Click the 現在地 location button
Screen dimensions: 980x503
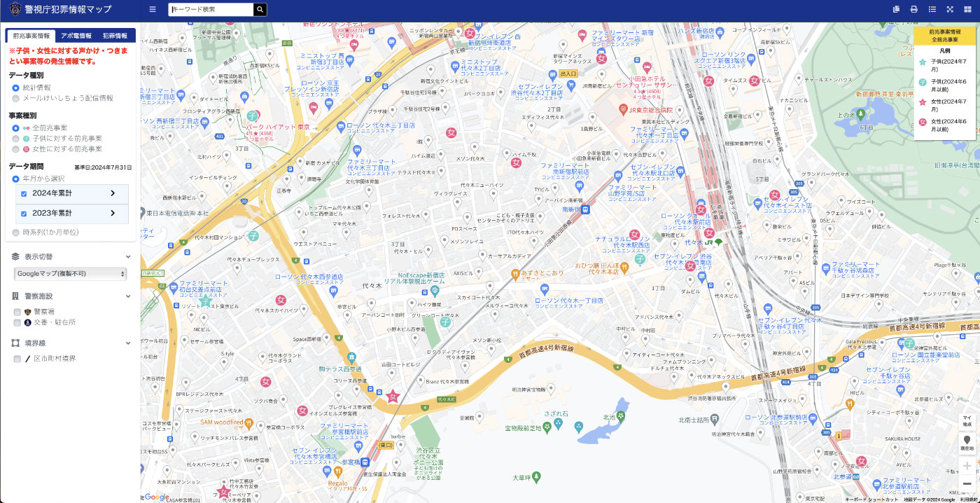[x=967, y=443]
